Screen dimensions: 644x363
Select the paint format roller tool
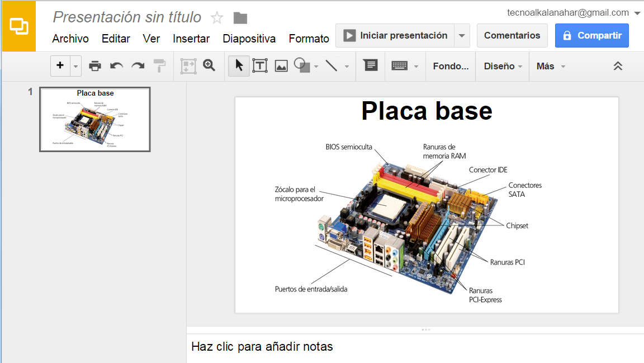coord(160,66)
